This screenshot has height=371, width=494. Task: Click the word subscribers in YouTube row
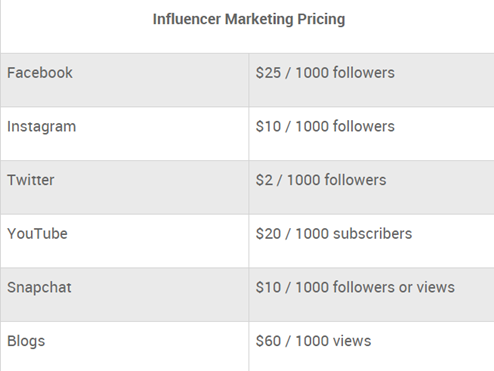tap(372, 234)
